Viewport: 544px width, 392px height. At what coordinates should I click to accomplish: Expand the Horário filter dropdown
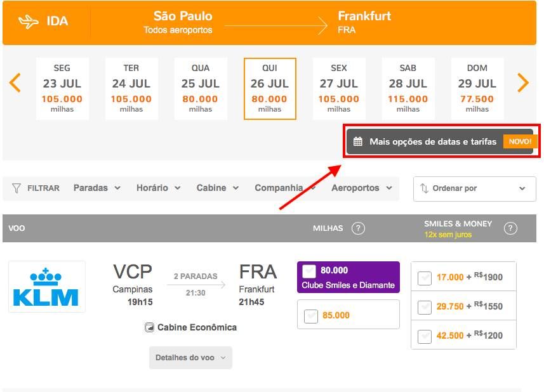[x=158, y=188]
